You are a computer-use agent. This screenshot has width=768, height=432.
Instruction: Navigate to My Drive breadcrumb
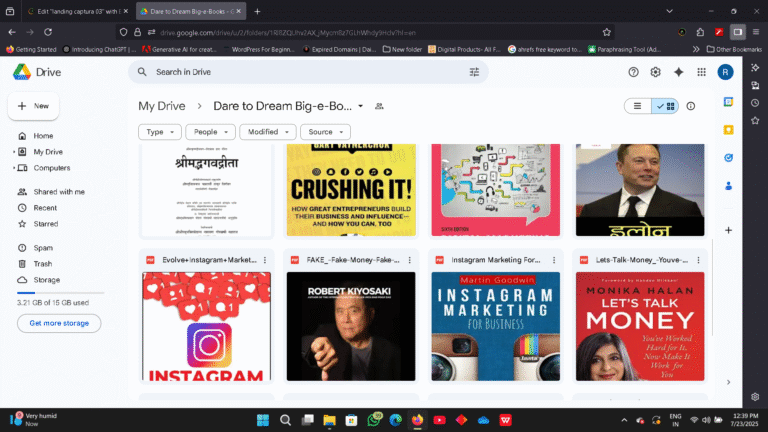[x=162, y=106]
